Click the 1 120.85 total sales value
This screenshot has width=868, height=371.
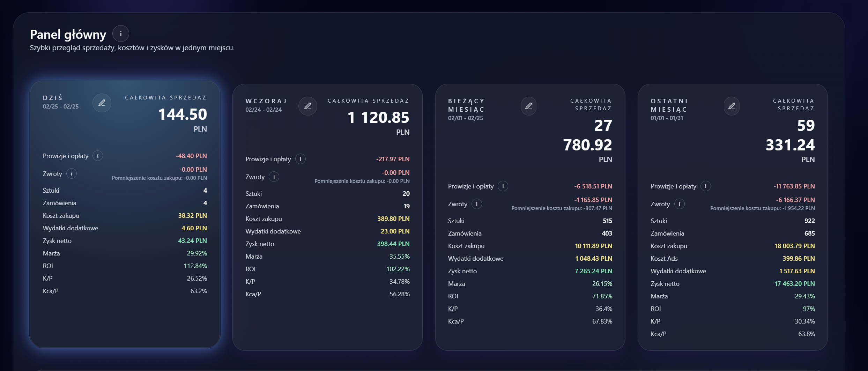(378, 118)
